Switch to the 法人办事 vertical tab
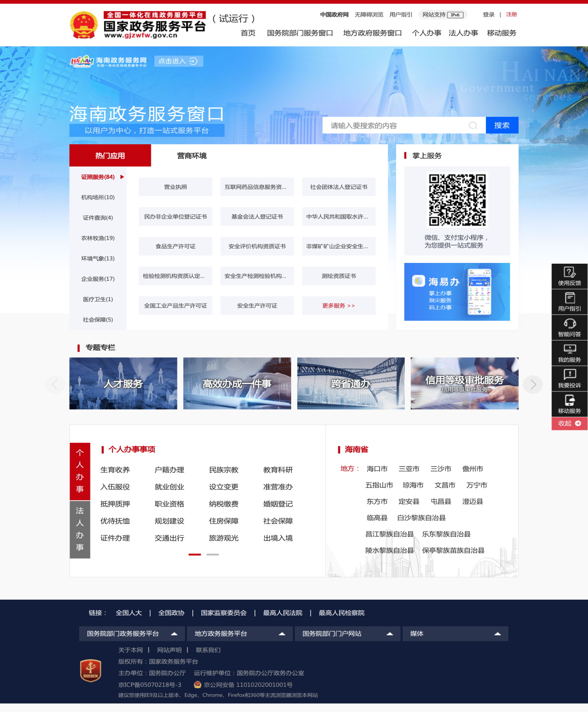588x712 pixels. (x=80, y=530)
